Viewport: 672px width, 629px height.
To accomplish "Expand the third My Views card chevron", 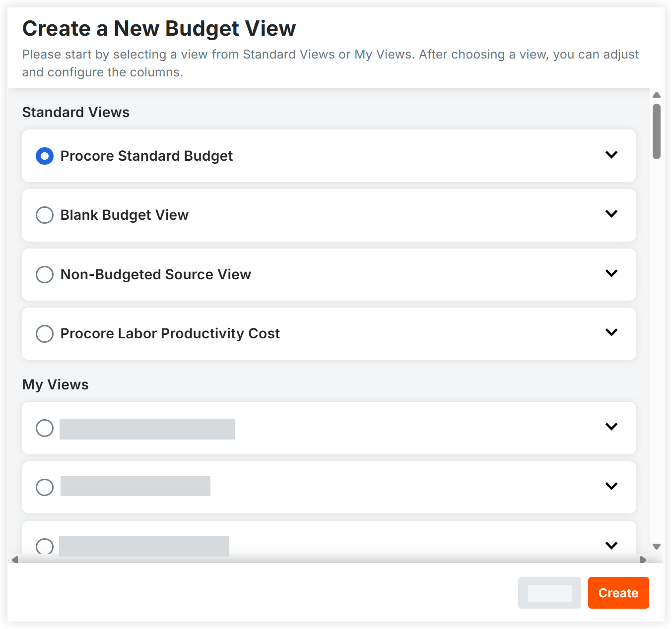I will 611,546.
